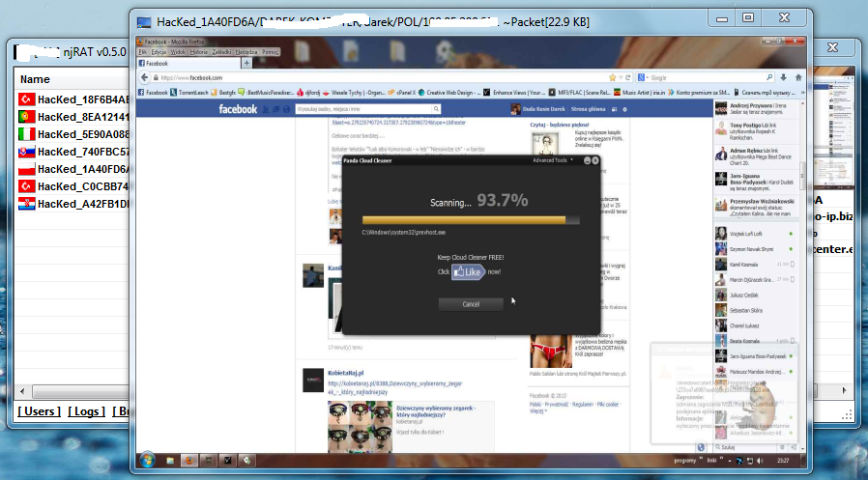Viewport: 868px width, 480px height.
Task: Open the Zakładki menu
Action: coord(221,52)
